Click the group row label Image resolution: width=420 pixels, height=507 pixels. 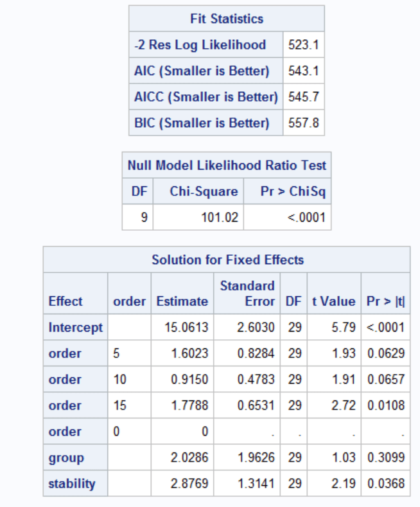66,458
